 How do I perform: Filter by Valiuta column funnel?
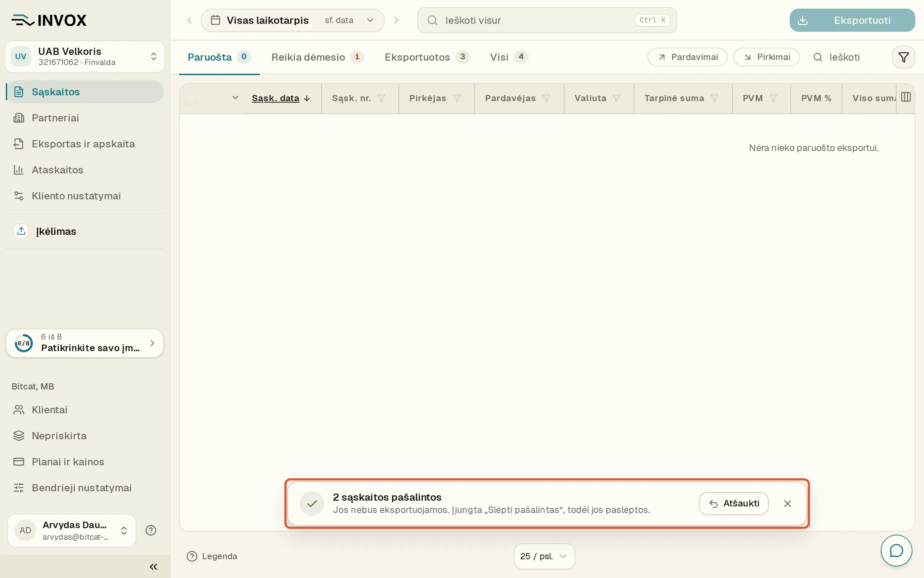pos(616,99)
